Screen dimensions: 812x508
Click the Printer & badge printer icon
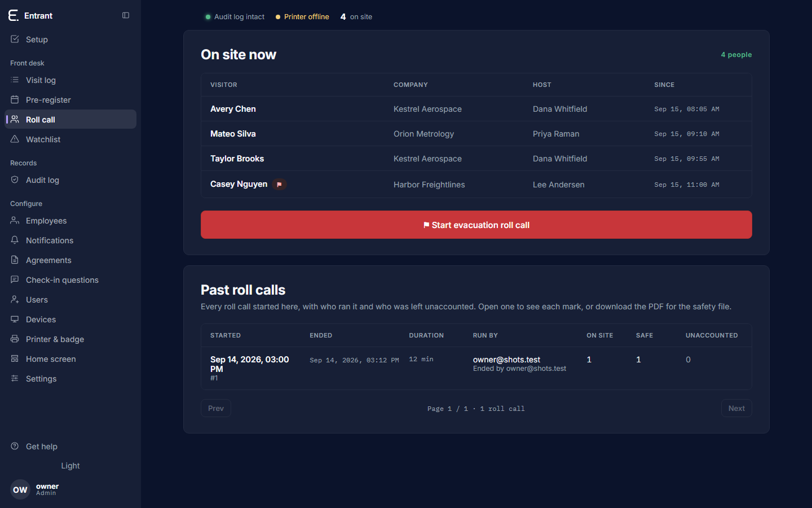pos(15,339)
